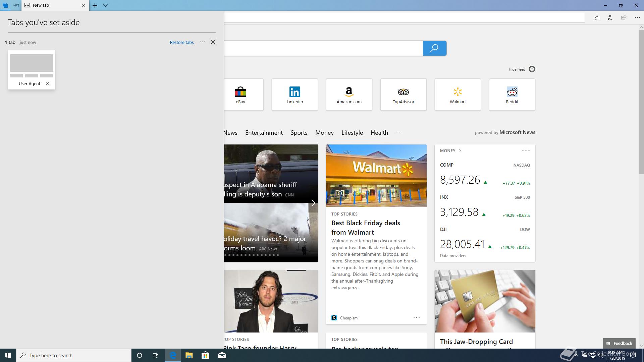
Task: Open options for Cheapism story card
Action: click(x=417, y=318)
